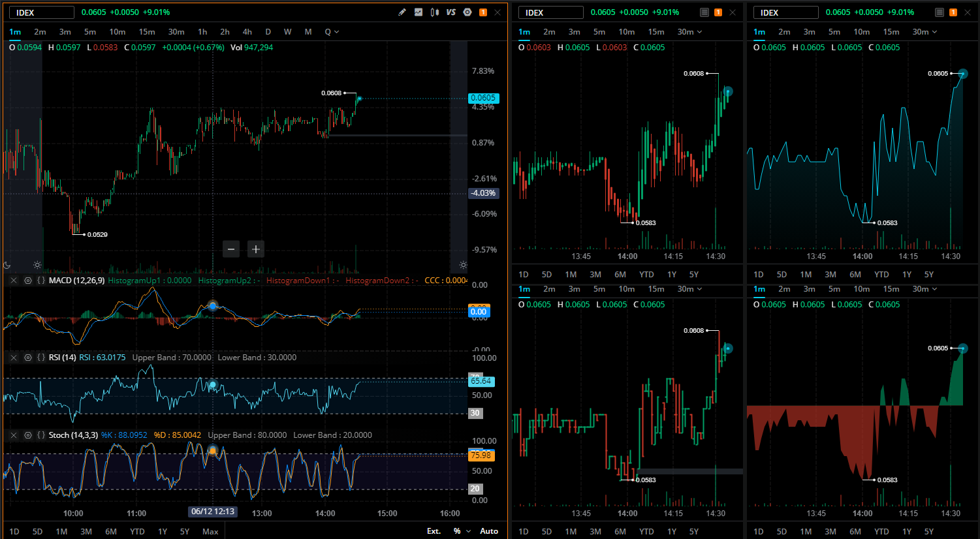This screenshot has height=539, width=980.
Task: Click IDEX symbol field in top-middle candlestick chart
Action: [x=551, y=12]
